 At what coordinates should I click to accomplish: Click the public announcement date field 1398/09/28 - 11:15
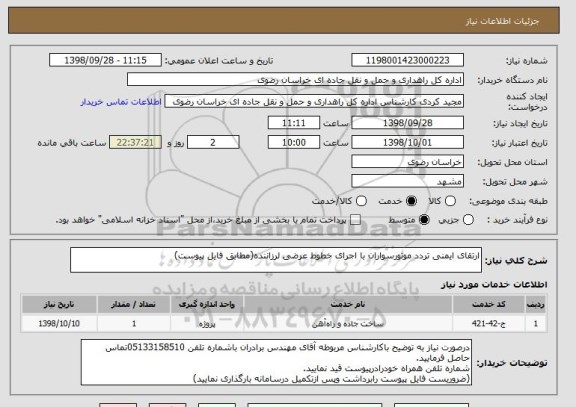(x=105, y=60)
